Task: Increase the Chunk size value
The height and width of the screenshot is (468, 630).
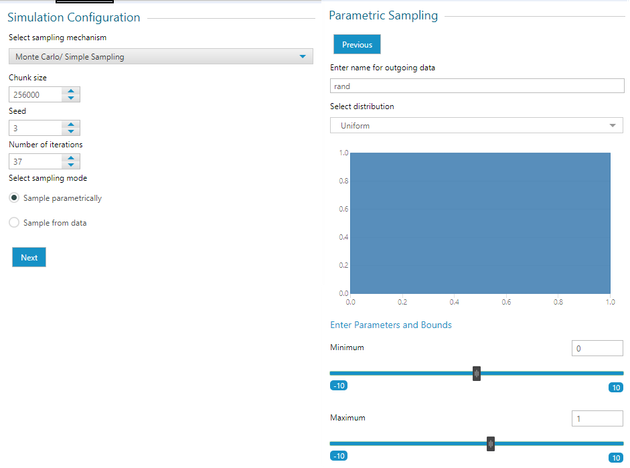Action: [71, 91]
